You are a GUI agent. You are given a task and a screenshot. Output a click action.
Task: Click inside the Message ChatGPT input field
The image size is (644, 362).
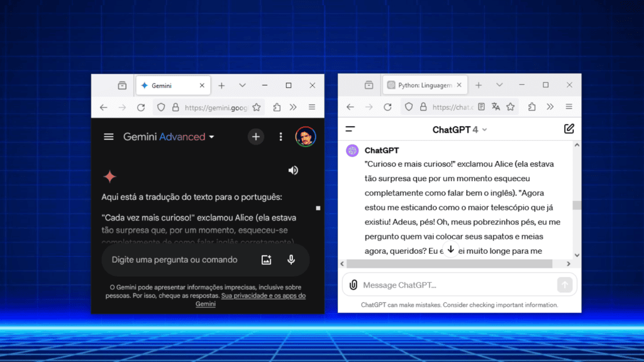coord(440,284)
